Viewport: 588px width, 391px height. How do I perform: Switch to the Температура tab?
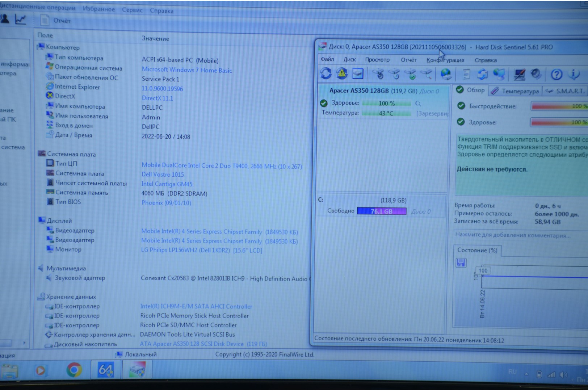(x=516, y=91)
